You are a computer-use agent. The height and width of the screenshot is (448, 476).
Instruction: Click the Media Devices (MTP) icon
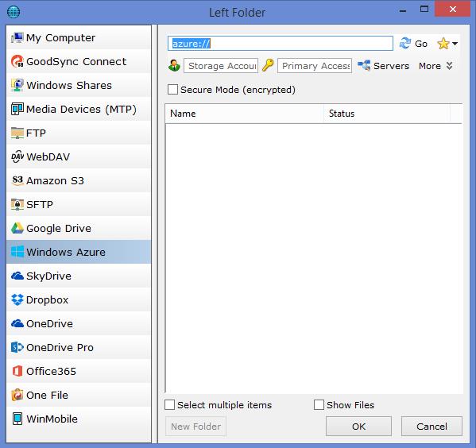coord(17,109)
